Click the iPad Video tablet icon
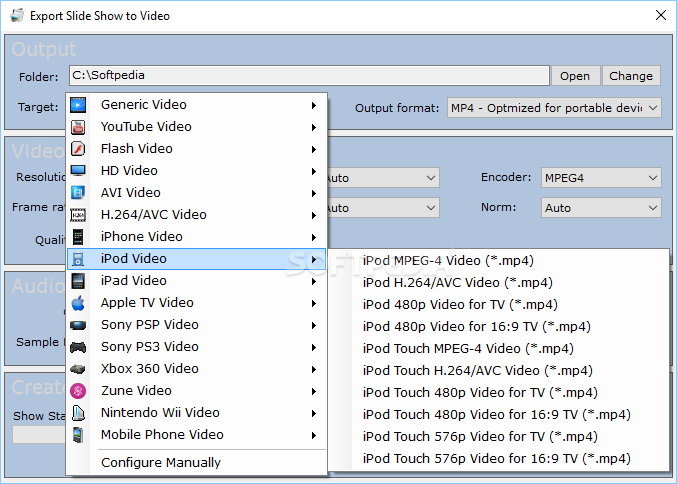This screenshot has width=677, height=484. pos(78,281)
